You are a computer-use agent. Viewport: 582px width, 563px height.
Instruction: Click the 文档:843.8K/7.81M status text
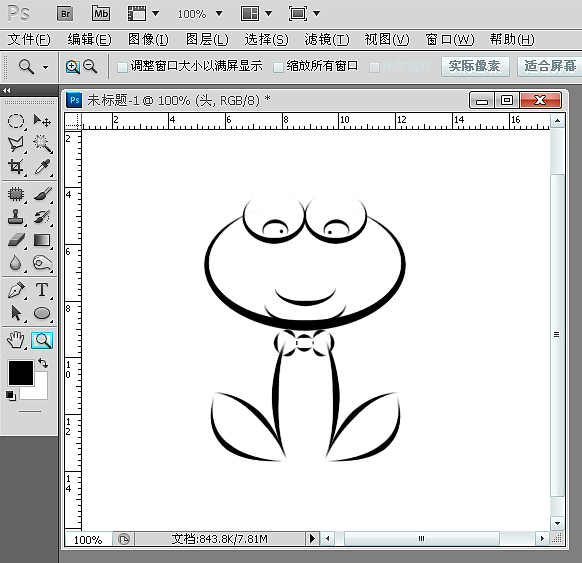tap(219, 539)
